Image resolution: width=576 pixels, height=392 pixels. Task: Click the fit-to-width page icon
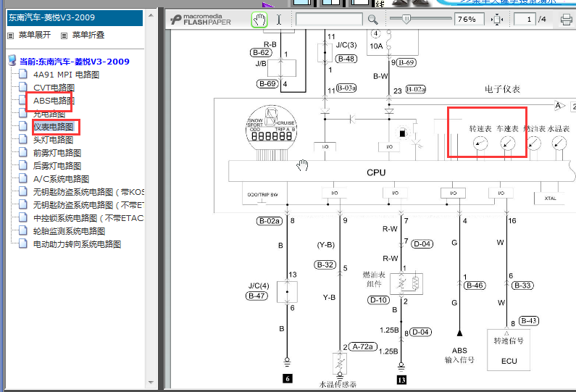click(x=496, y=20)
